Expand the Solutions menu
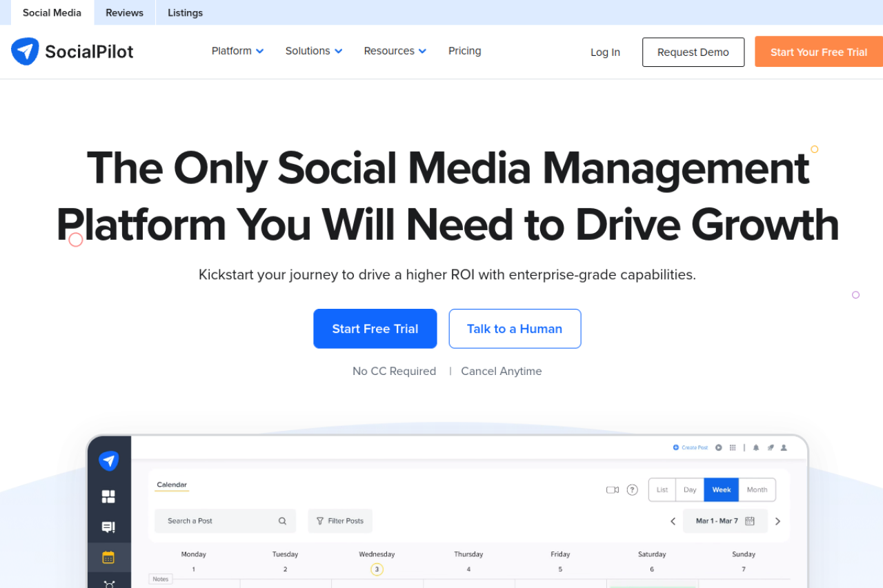This screenshot has height=588, width=883. coord(314,51)
